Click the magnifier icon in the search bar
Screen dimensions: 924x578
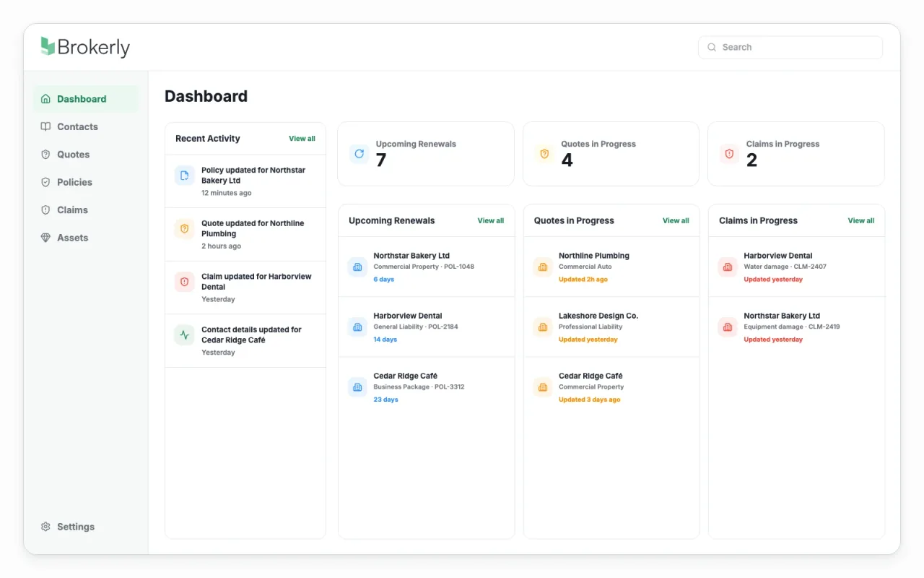(712, 47)
